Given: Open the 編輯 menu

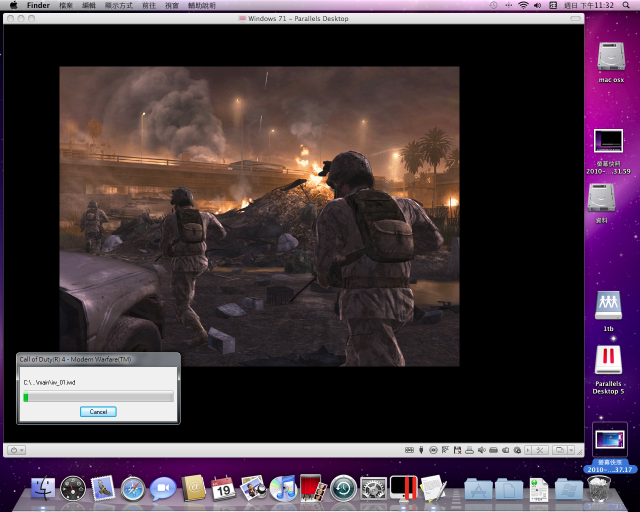Looking at the screenshot, I should click(x=89, y=5).
